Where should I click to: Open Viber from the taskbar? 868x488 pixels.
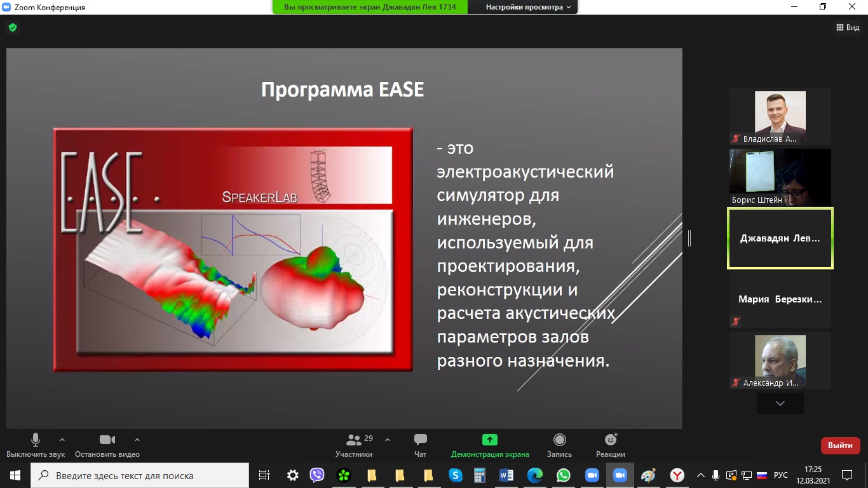317,475
